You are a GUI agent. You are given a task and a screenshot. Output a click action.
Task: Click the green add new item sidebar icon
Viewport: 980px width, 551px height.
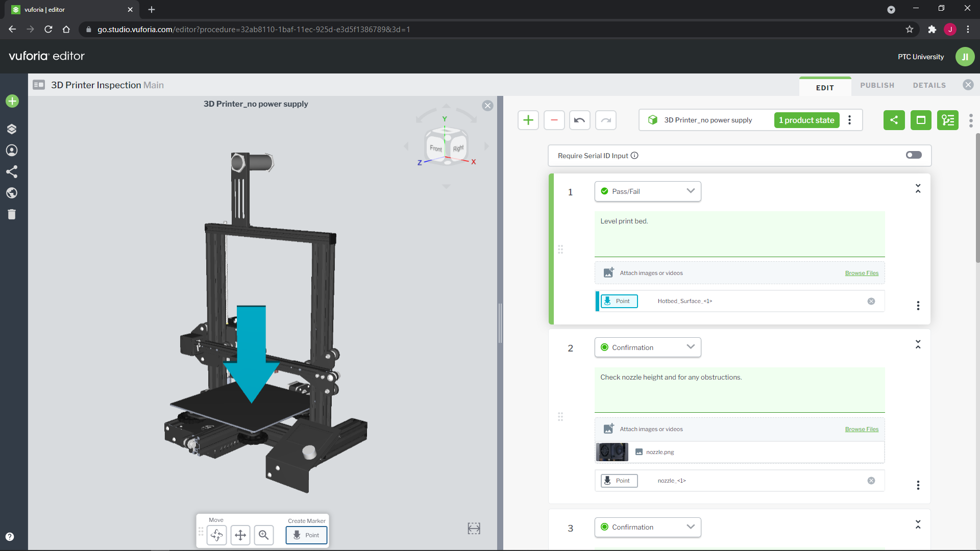(12, 101)
